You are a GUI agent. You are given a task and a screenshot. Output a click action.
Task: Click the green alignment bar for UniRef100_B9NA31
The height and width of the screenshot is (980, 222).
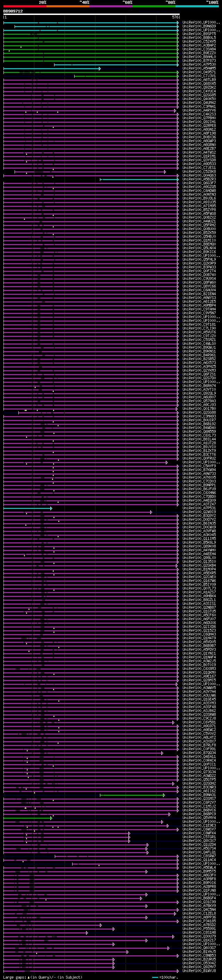coord(133,795)
